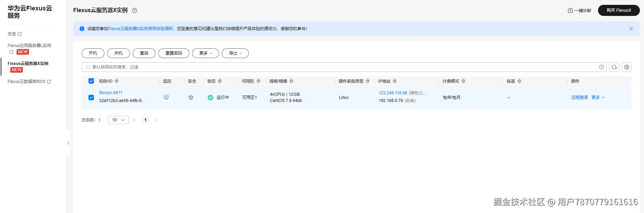Sort by 可用区 column
This screenshot has height=213, width=644.
pyautogui.click(x=258, y=81)
